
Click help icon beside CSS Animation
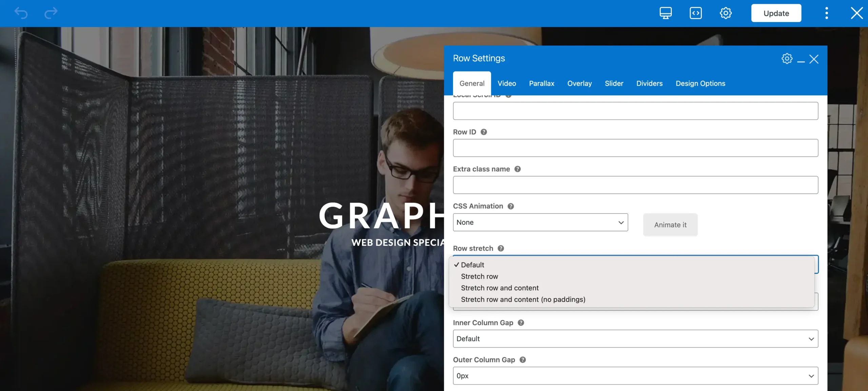(511, 206)
